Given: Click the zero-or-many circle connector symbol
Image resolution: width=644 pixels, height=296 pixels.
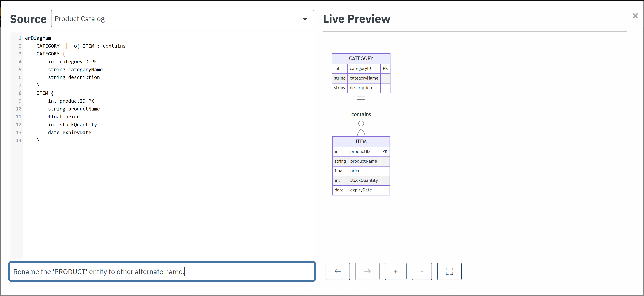Looking at the screenshot, I should coord(361,123).
